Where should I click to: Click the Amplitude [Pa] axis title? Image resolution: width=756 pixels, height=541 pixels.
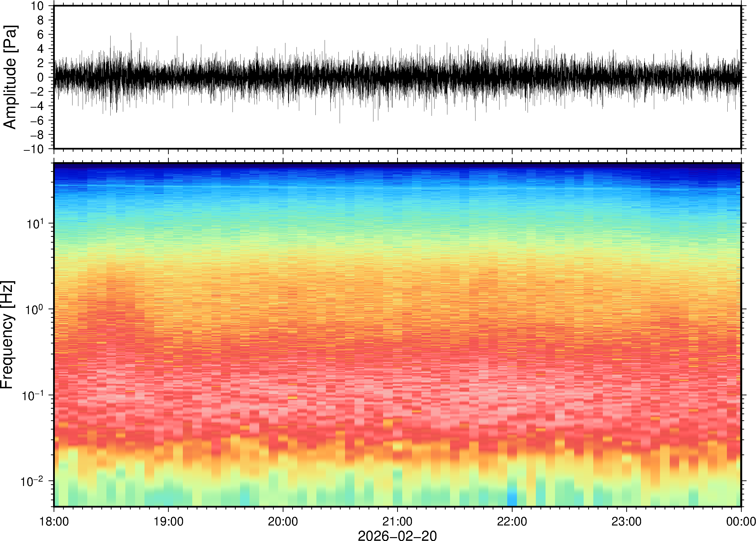coord(10,77)
